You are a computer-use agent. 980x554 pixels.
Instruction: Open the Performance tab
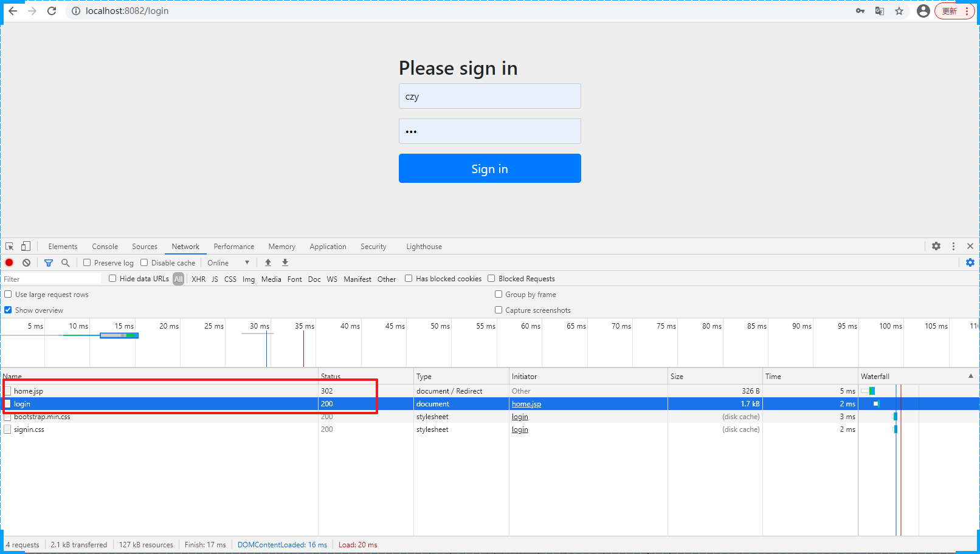(x=234, y=247)
